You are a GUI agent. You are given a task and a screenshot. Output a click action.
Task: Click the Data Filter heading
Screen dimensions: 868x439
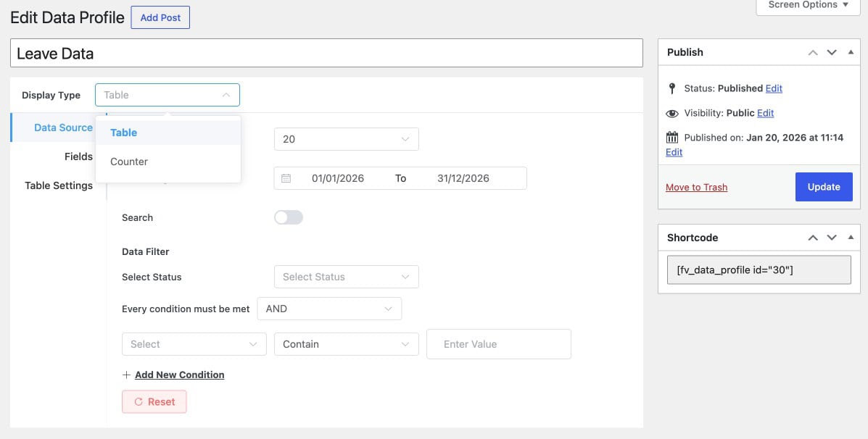coord(145,251)
